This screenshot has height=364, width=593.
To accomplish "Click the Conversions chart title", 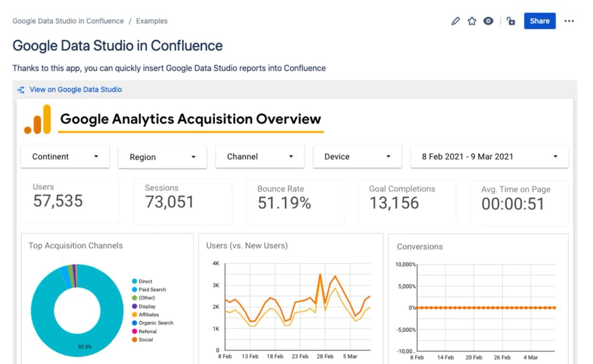I will click(420, 247).
